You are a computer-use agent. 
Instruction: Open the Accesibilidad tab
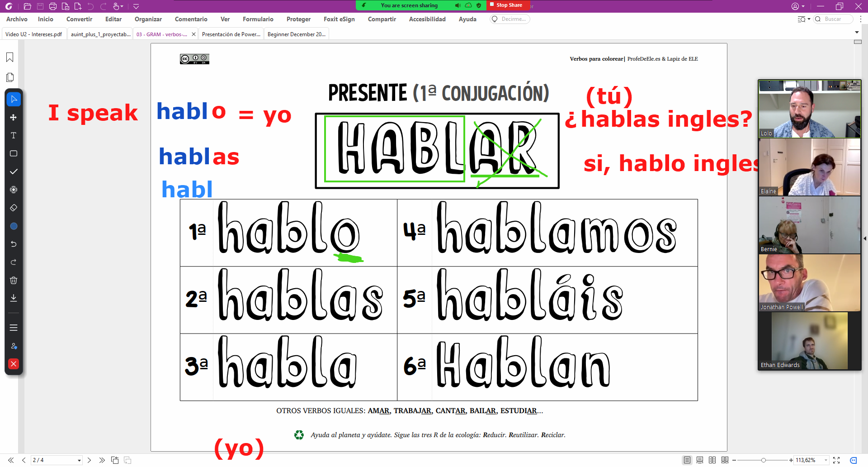pyautogui.click(x=427, y=19)
